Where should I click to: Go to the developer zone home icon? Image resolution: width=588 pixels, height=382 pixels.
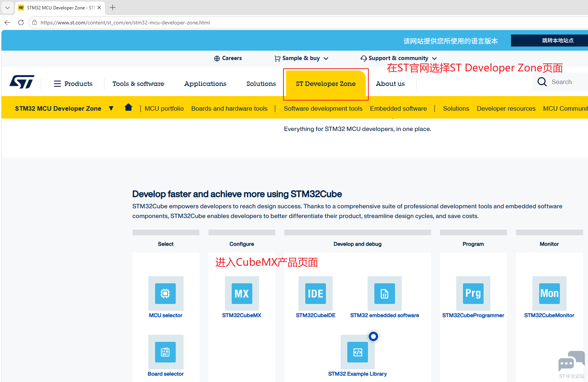[x=128, y=107]
